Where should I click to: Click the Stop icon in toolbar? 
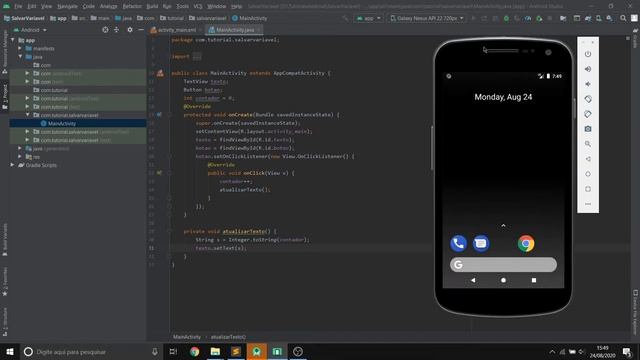point(550,18)
